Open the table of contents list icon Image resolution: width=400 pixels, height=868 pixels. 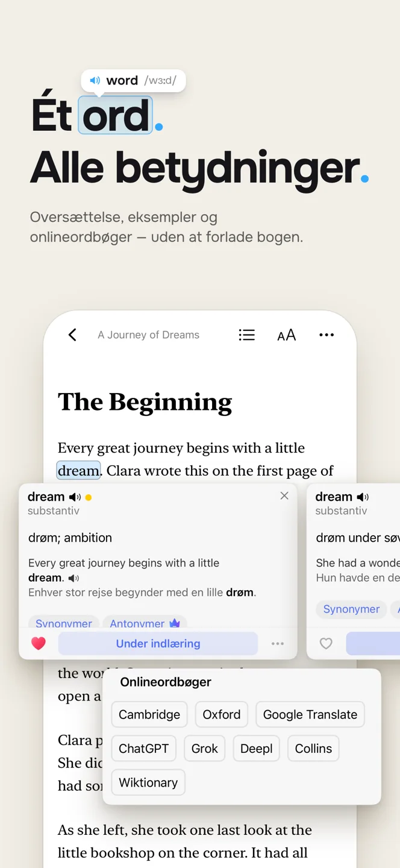coord(246,335)
